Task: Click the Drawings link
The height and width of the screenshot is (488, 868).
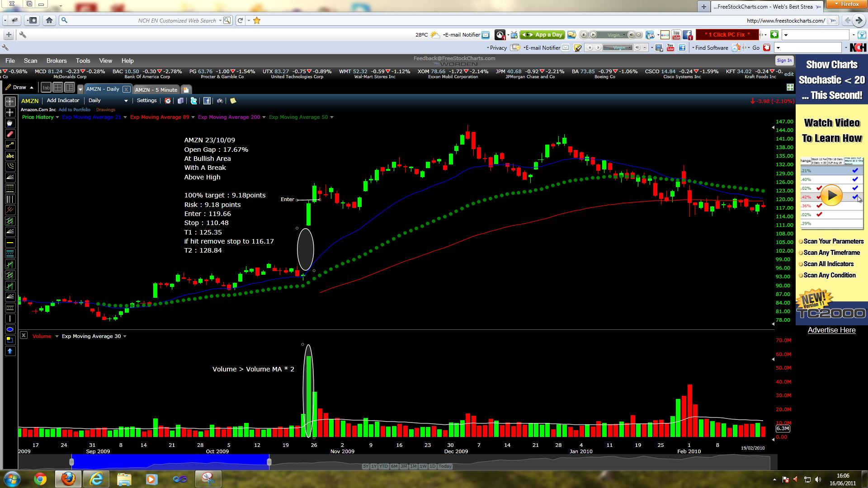Action: pos(106,110)
